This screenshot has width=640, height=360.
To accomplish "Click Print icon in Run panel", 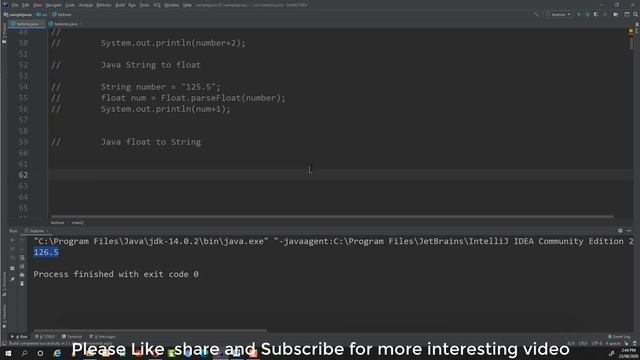I will click(x=22, y=275).
